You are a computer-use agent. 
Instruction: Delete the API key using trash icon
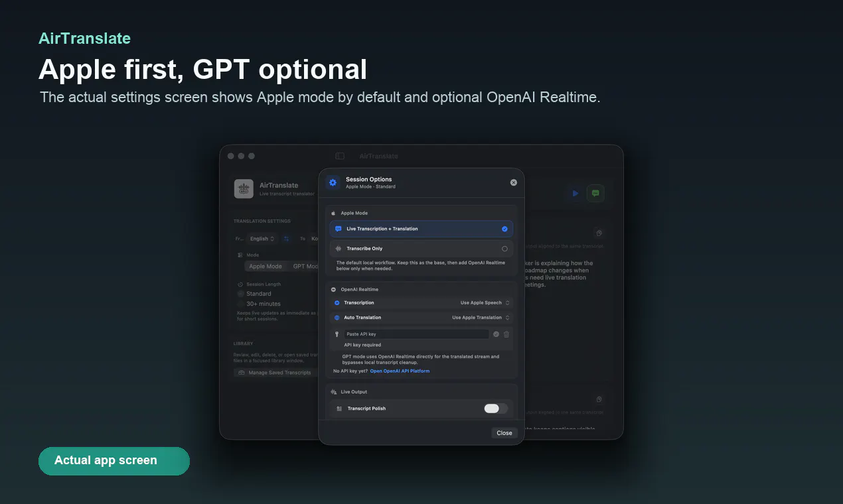tap(506, 334)
